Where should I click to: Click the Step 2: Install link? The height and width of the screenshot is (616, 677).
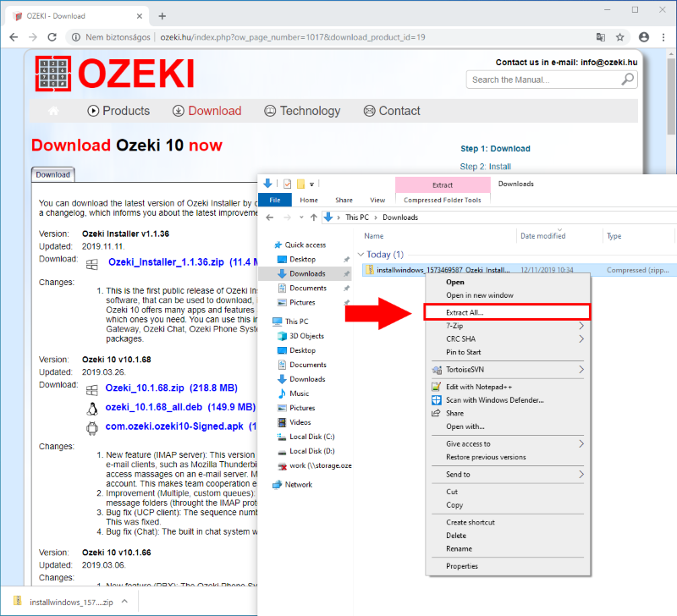click(485, 167)
